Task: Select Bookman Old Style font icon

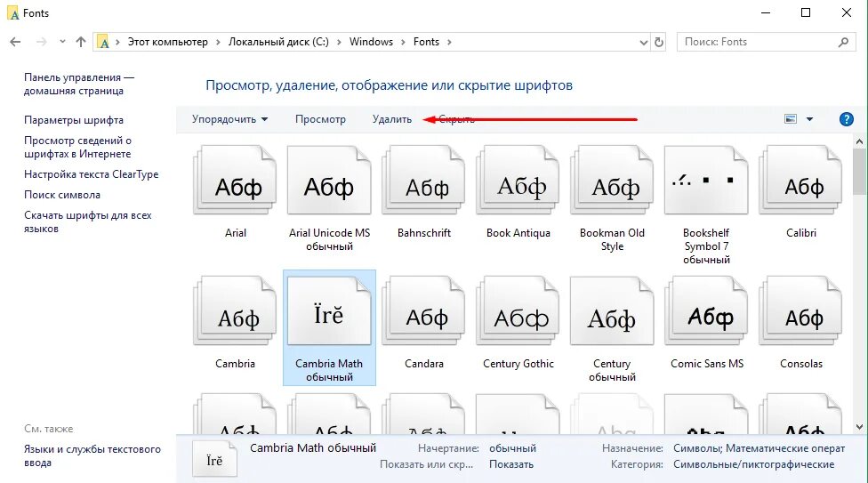Action: click(612, 181)
